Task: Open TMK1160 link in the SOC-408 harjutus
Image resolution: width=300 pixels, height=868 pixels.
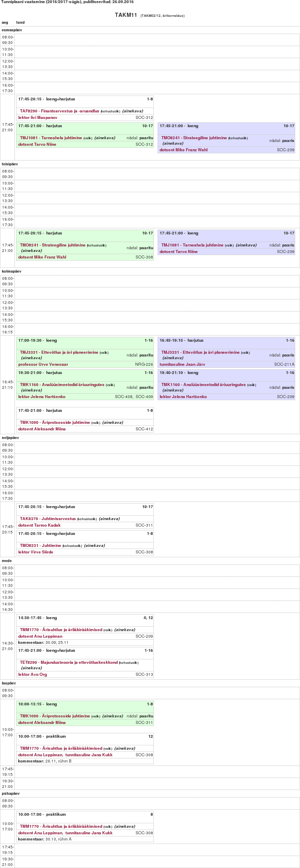Action: (62, 385)
